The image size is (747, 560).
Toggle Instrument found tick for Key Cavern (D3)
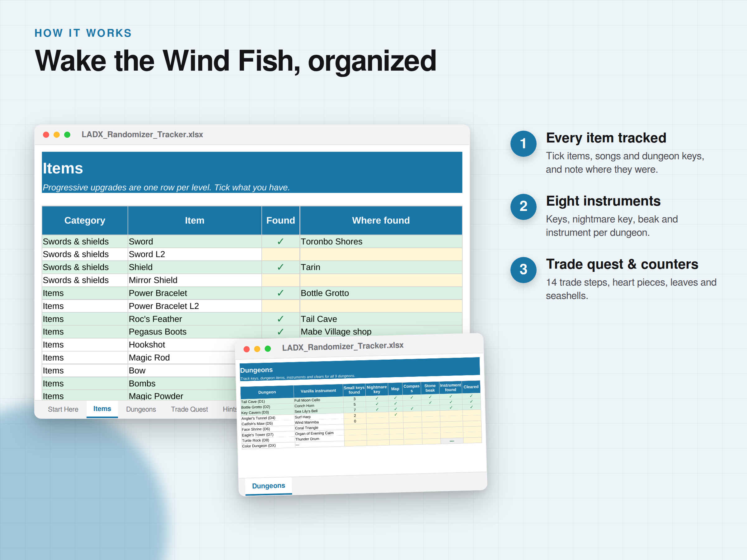[x=451, y=408]
